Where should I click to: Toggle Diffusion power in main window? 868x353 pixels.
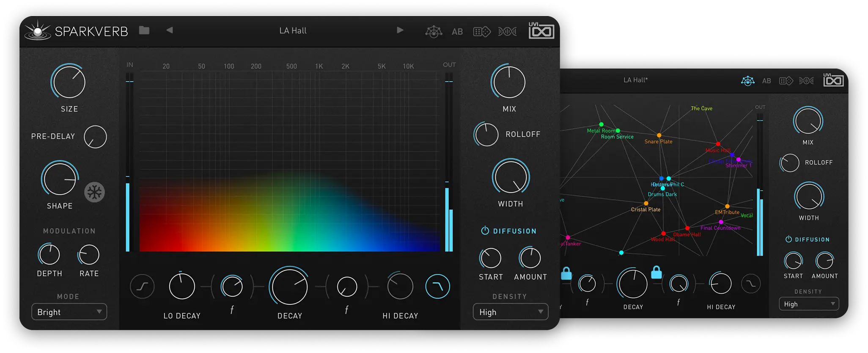[x=485, y=231]
